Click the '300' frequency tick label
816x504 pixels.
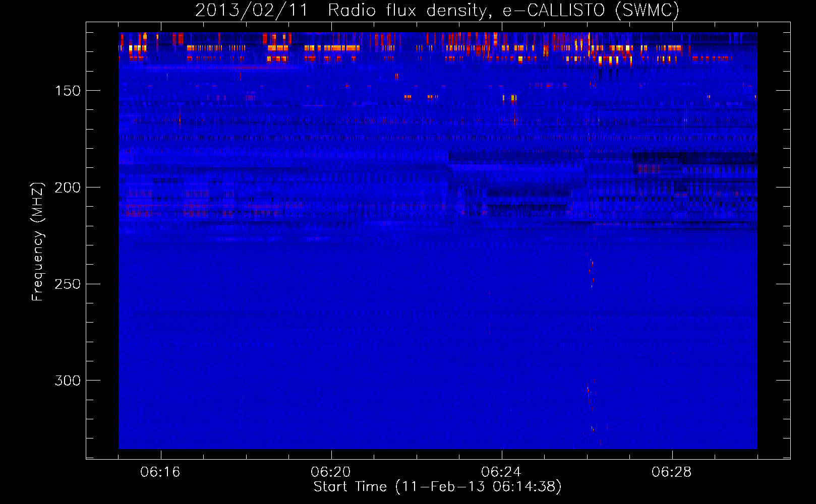[x=68, y=381]
